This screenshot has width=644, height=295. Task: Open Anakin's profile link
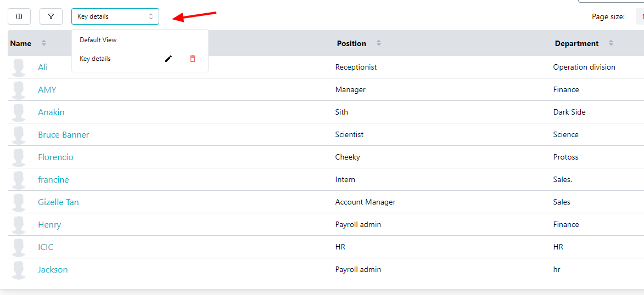[52, 112]
